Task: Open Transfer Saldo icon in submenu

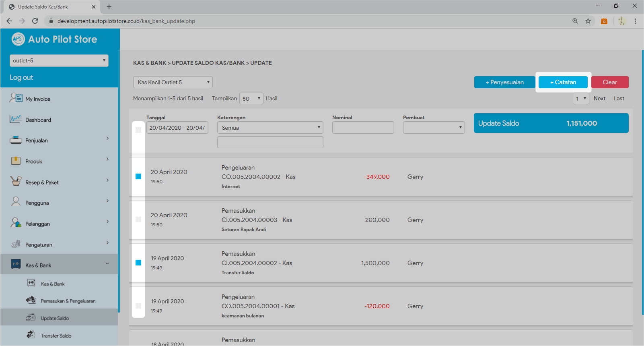Action: [x=31, y=335]
